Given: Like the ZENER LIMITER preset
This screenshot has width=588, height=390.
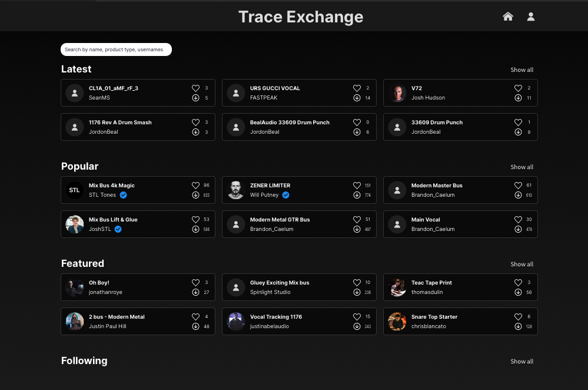Looking at the screenshot, I should [x=357, y=186].
